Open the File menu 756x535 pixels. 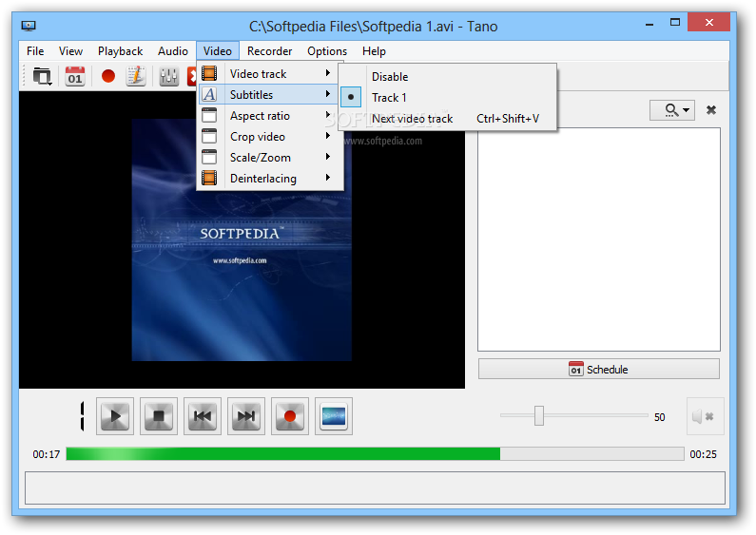click(35, 51)
